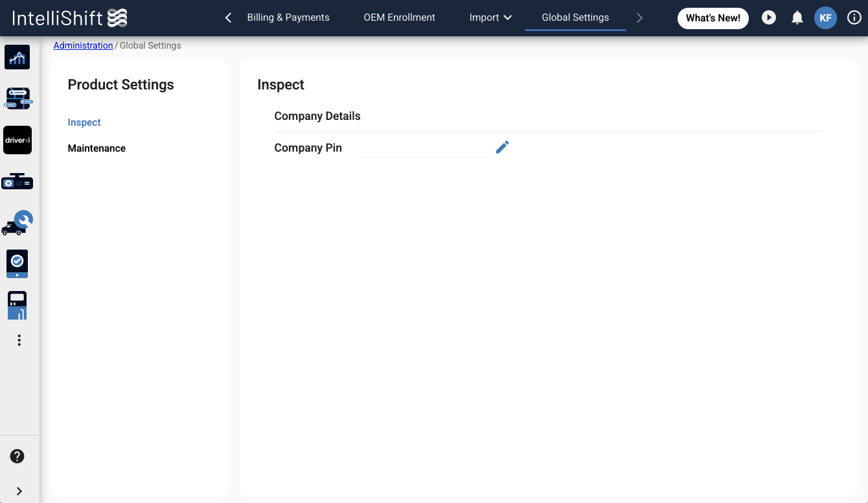Open the Import dropdown menu
This screenshot has height=503, width=868.
[490, 18]
